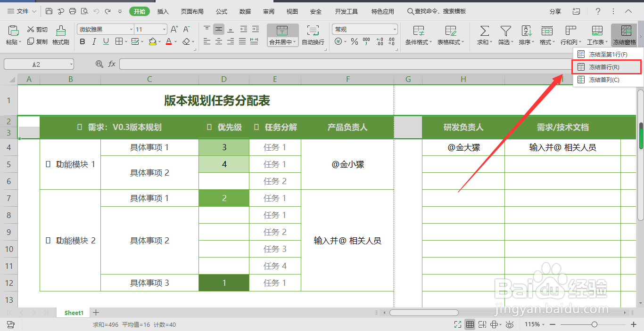Click the Copy (复制) button

click(x=37, y=41)
